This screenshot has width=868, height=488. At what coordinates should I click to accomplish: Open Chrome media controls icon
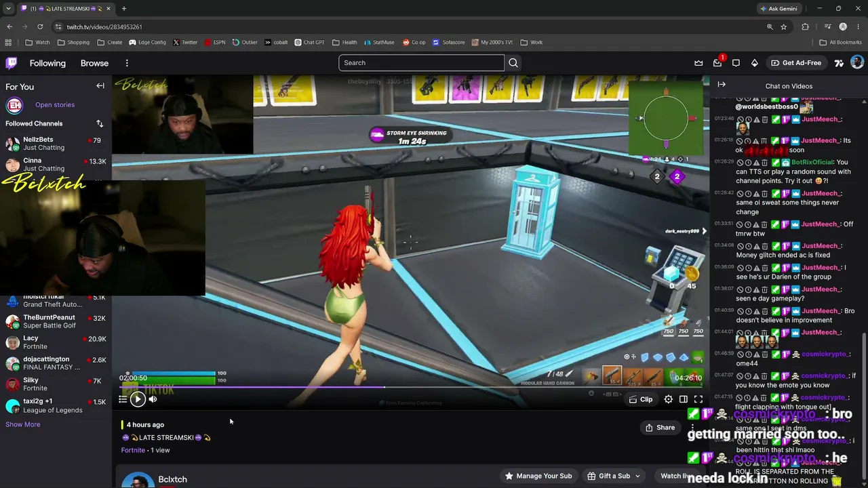tap(828, 26)
